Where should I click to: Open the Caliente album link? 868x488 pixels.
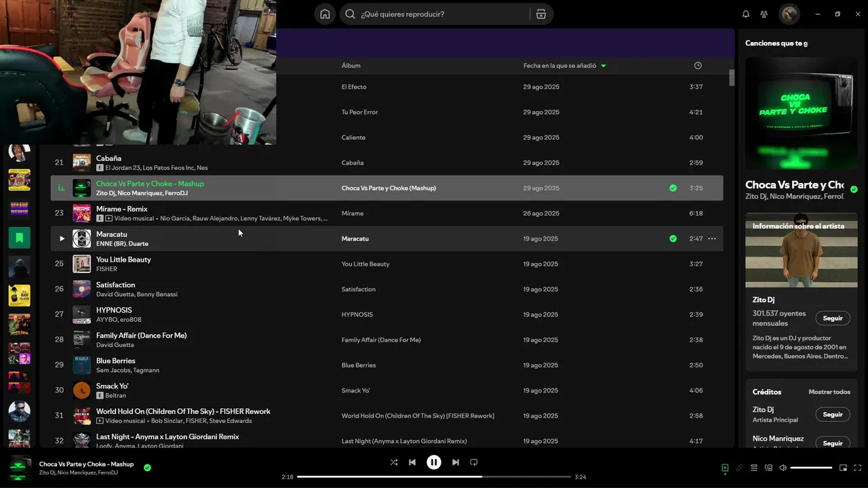[x=353, y=137]
